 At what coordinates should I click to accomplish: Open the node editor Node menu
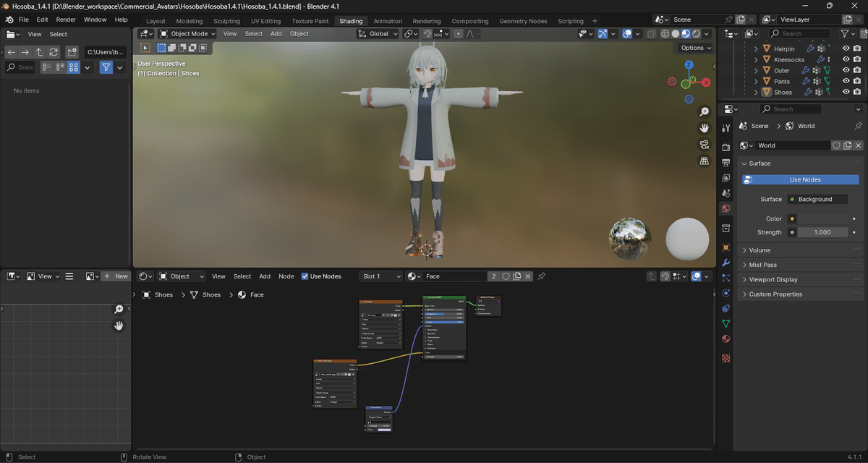(286, 276)
